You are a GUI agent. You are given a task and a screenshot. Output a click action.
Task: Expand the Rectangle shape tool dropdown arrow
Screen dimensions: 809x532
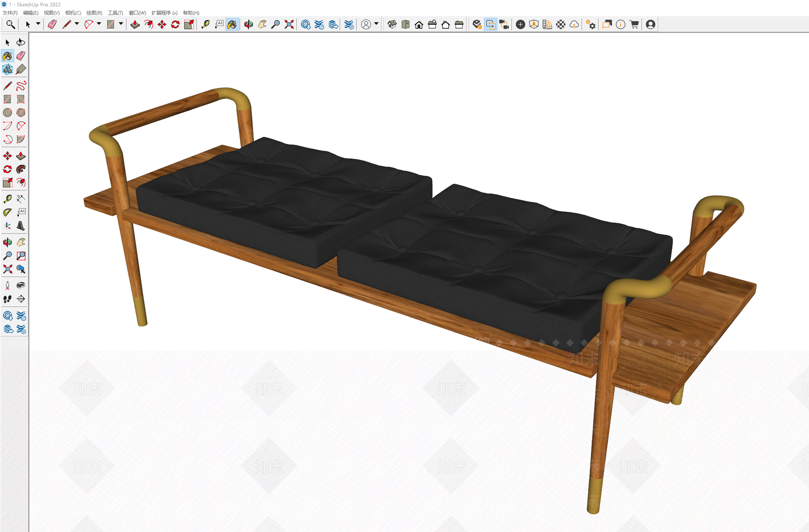click(x=121, y=24)
